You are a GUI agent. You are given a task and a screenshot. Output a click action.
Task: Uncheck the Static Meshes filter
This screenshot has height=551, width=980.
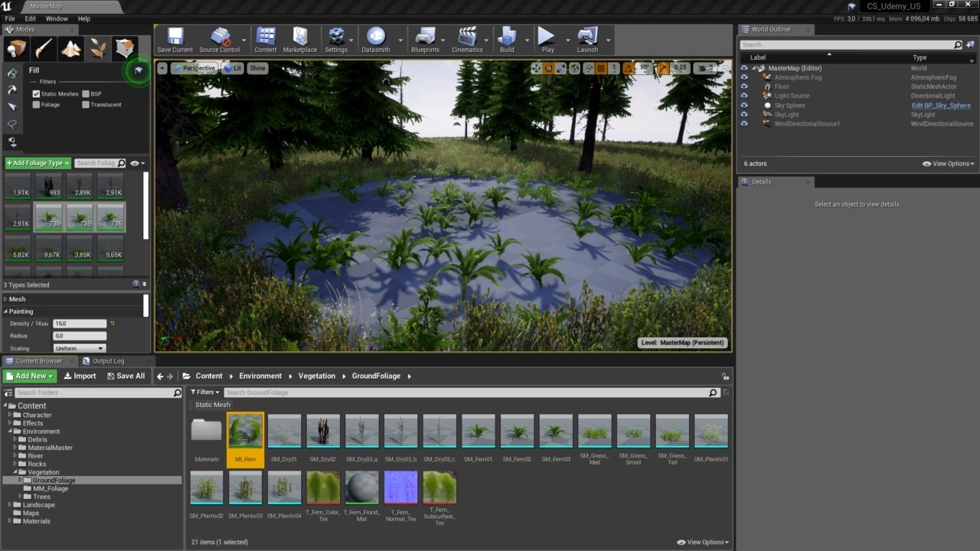36,94
